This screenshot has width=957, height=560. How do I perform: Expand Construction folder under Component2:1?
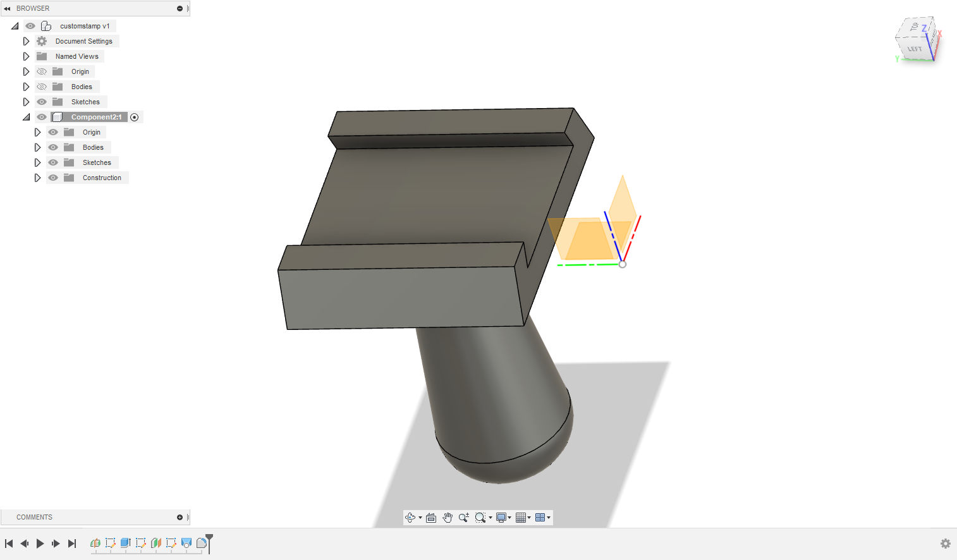(37, 178)
